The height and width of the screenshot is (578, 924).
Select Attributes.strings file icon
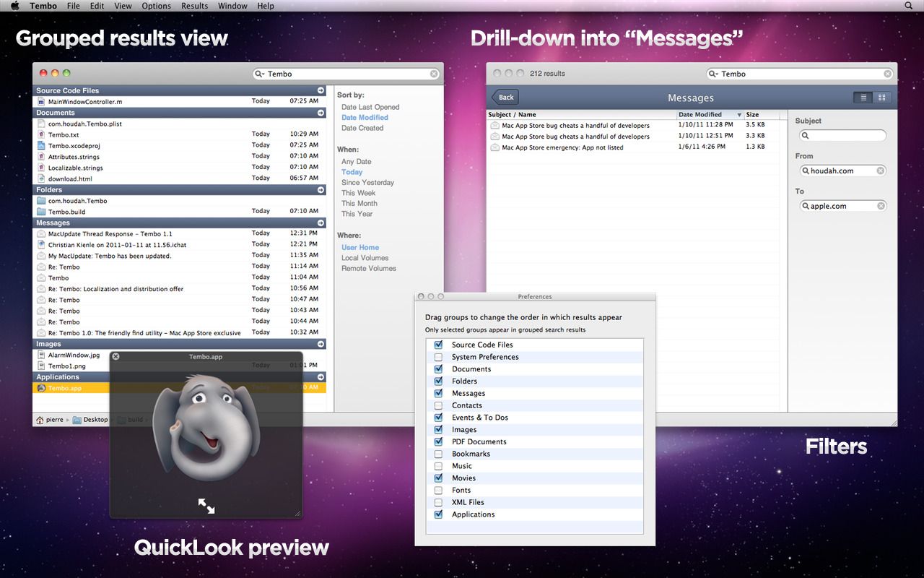pos(41,157)
